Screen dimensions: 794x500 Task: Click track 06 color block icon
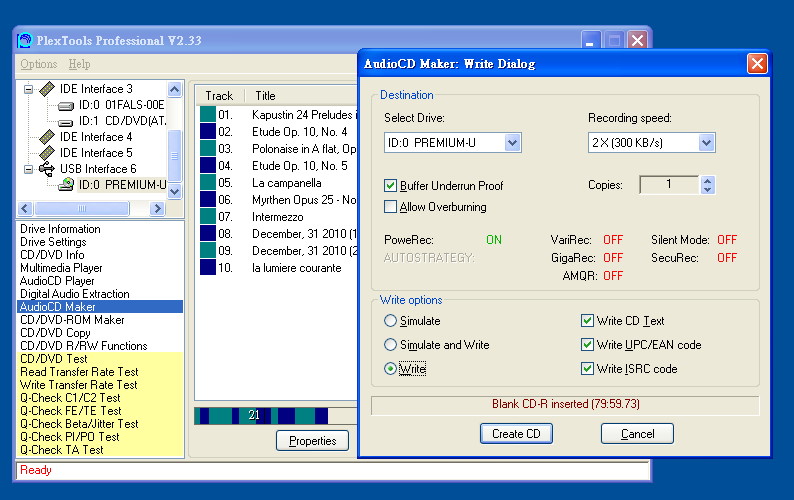pos(208,200)
